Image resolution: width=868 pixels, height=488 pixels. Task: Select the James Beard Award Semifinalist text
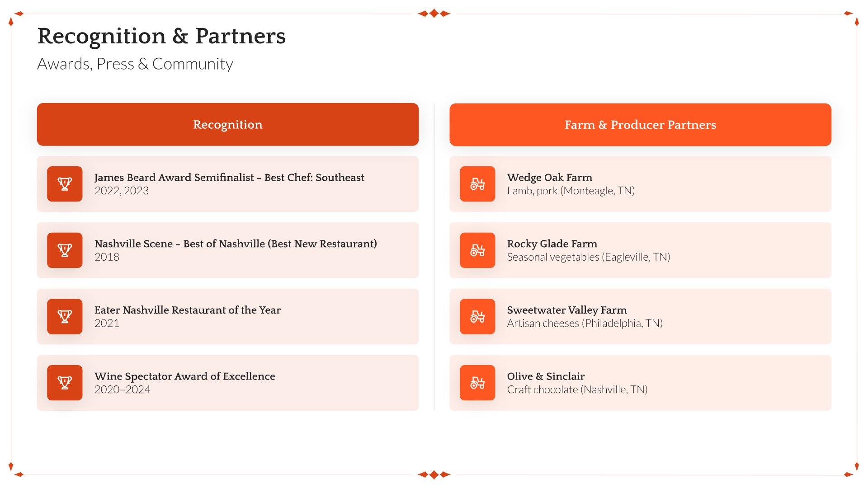[229, 178]
